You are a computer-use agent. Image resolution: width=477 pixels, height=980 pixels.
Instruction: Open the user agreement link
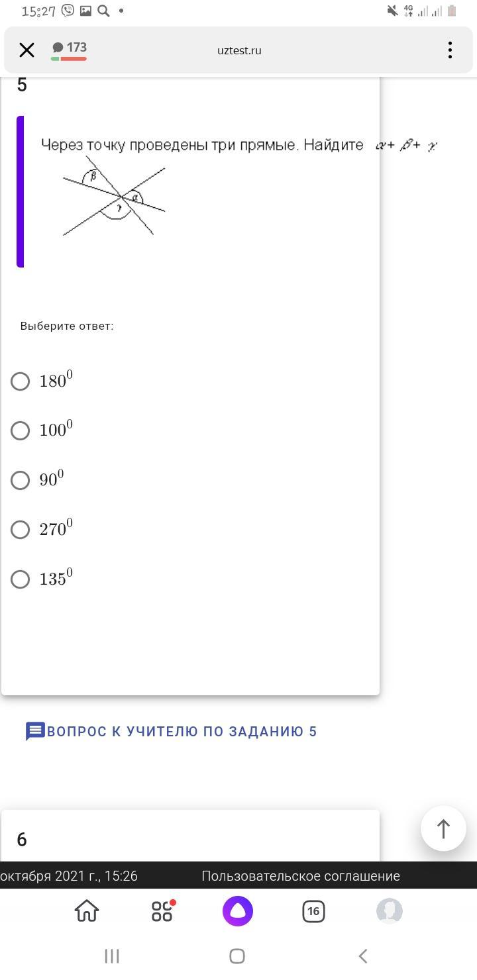(301, 876)
